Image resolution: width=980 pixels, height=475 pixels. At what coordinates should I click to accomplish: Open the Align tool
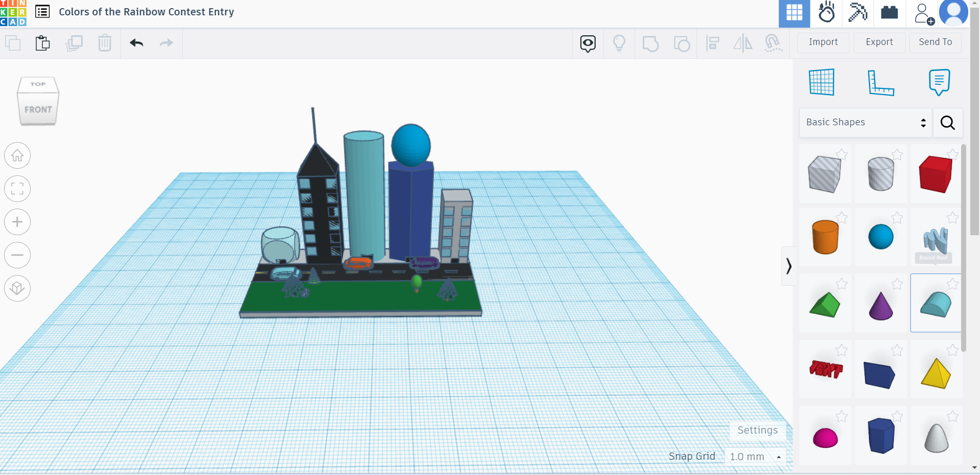(x=712, y=43)
